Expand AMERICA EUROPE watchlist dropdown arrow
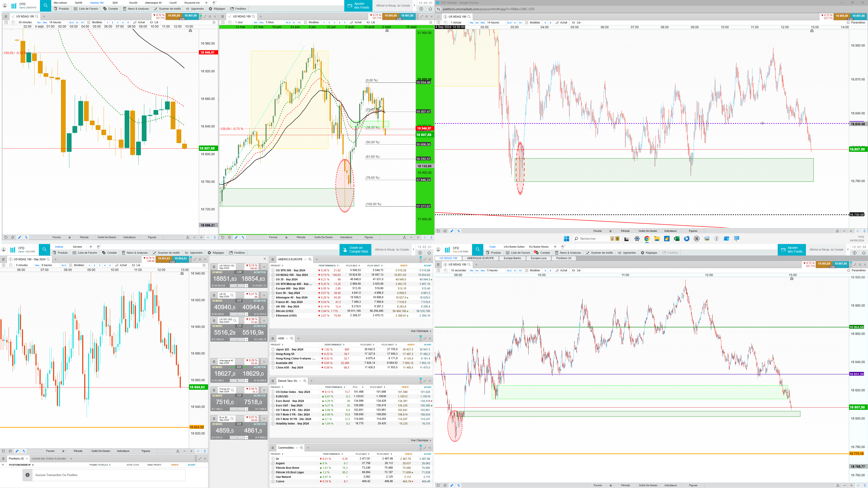 (x=305, y=259)
